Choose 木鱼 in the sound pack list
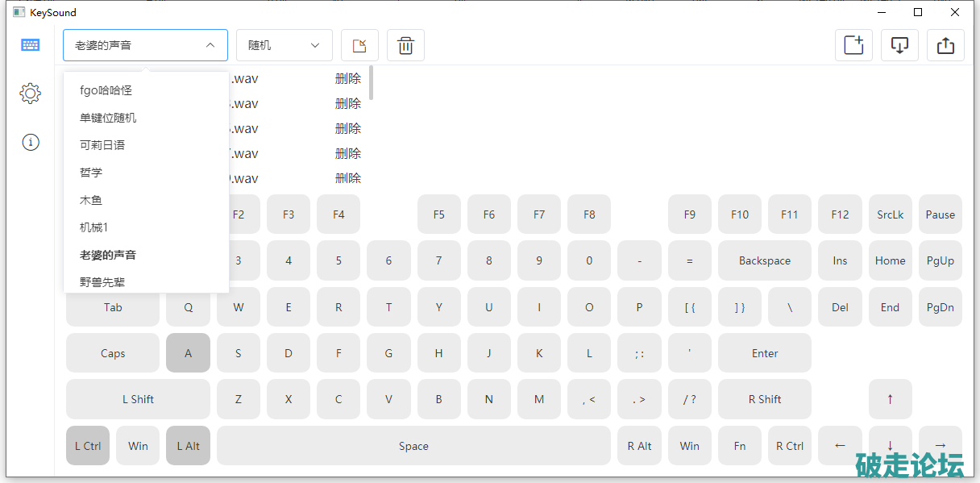The height and width of the screenshot is (483, 980). pos(91,200)
